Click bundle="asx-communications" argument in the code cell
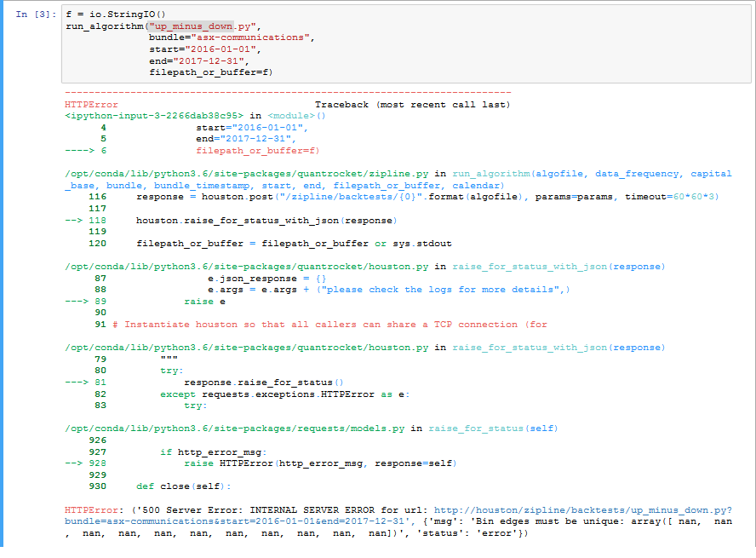756x558 pixels. point(229,37)
